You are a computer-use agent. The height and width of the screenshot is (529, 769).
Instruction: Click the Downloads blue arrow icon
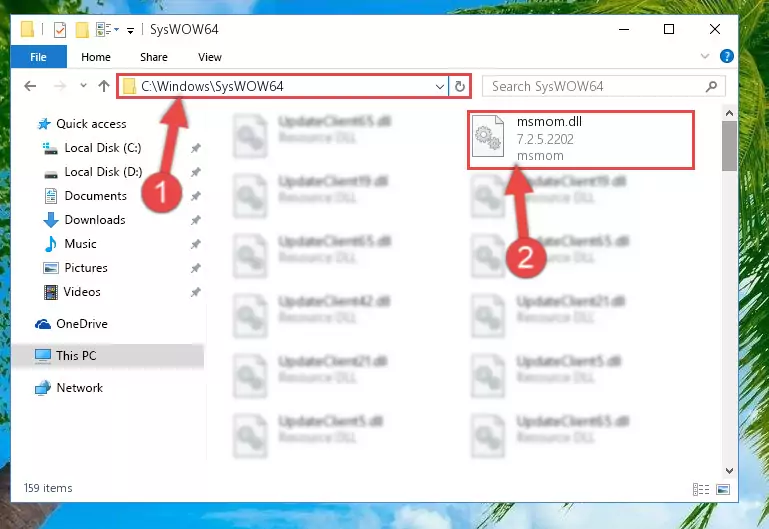pos(51,220)
